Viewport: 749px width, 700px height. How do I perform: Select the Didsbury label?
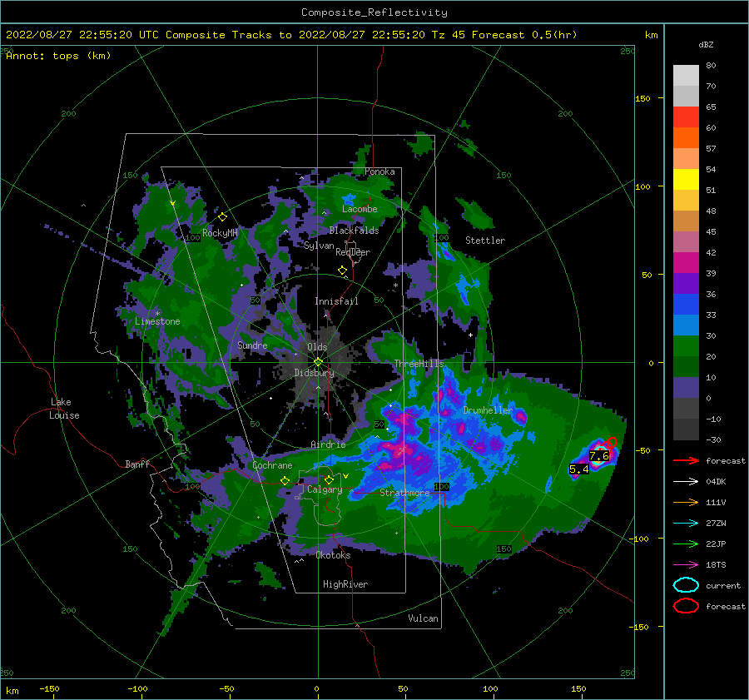click(314, 373)
